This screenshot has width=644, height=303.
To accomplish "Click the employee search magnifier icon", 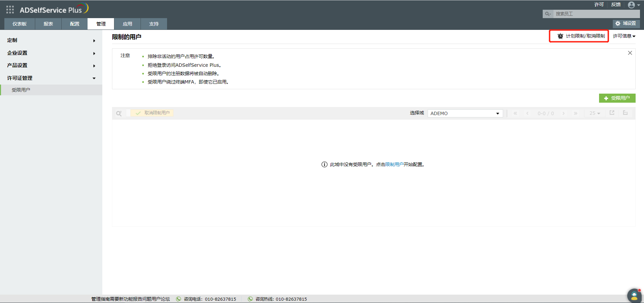I will pos(548,14).
